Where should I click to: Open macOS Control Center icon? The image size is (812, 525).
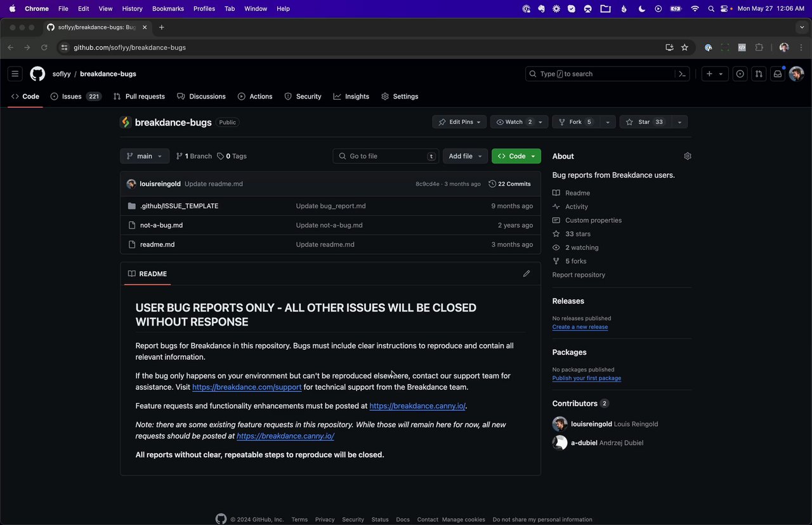tap(724, 8)
